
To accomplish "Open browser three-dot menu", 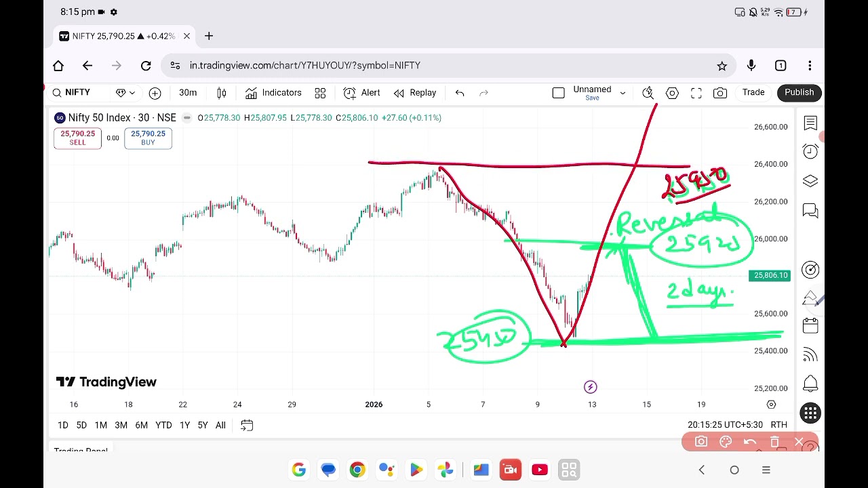I will [x=810, y=66].
